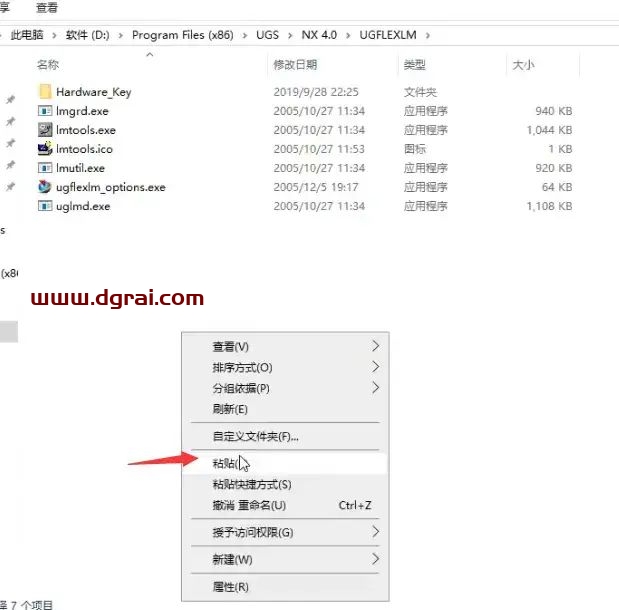Screen dimensions: 619x610
Task: Open 属性(R) from the context menu
Action: coord(230,586)
